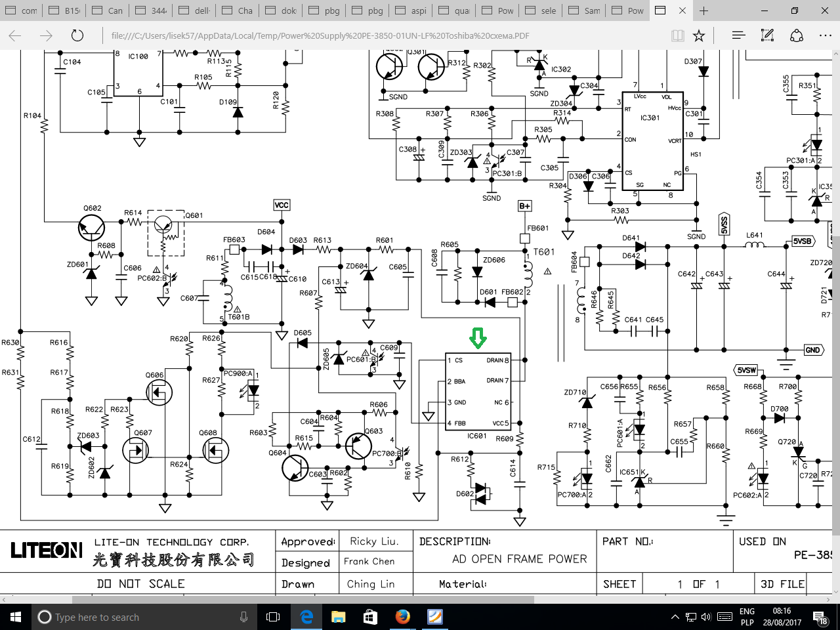
Task: Click the vertical scrollbar of the PDF
Action: pyautogui.click(x=836, y=322)
